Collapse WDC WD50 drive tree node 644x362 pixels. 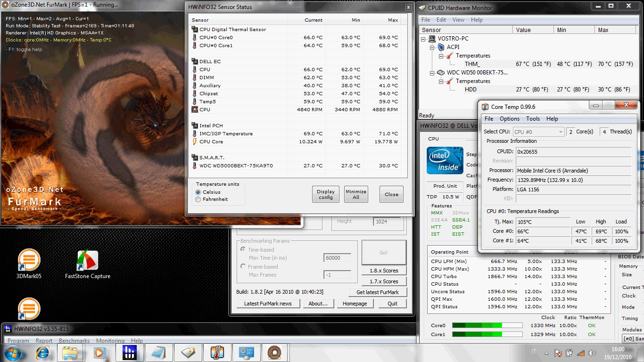pos(432,73)
